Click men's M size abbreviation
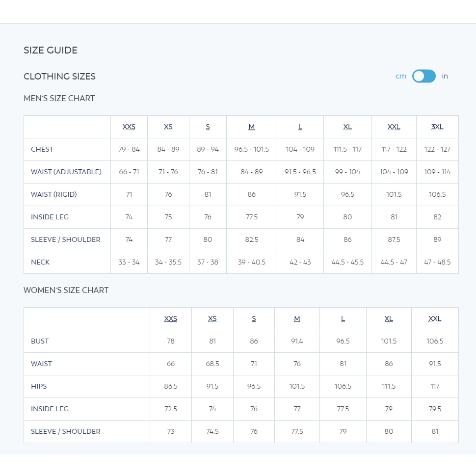Image resolution: width=476 pixels, height=476 pixels. click(x=252, y=127)
